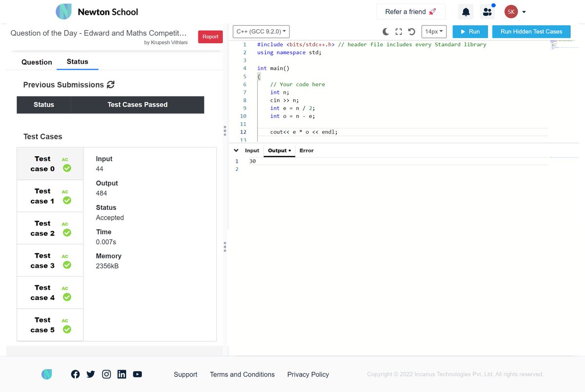The width and height of the screenshot is (585, 392).
Task: Switch to the Input tab
Action: point(252,150)
